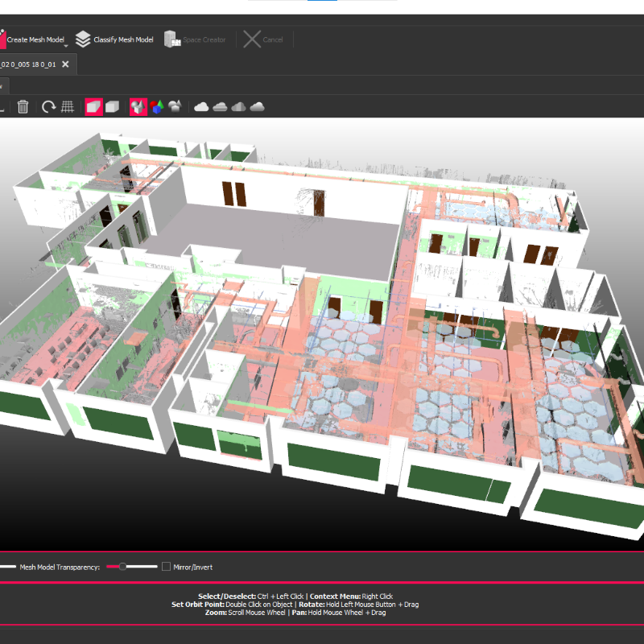Enable the Mirror/Invert checkbox

point(165,567)
